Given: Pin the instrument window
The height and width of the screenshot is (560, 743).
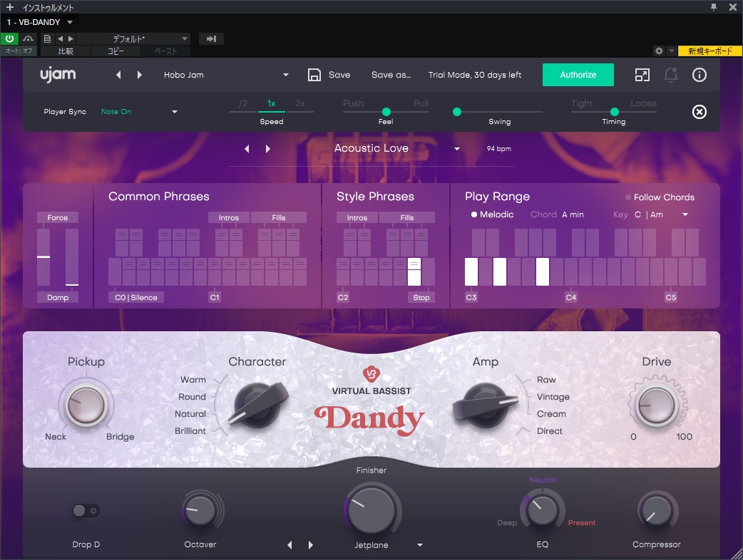Looking at the screenshot, I should (714, 7).
